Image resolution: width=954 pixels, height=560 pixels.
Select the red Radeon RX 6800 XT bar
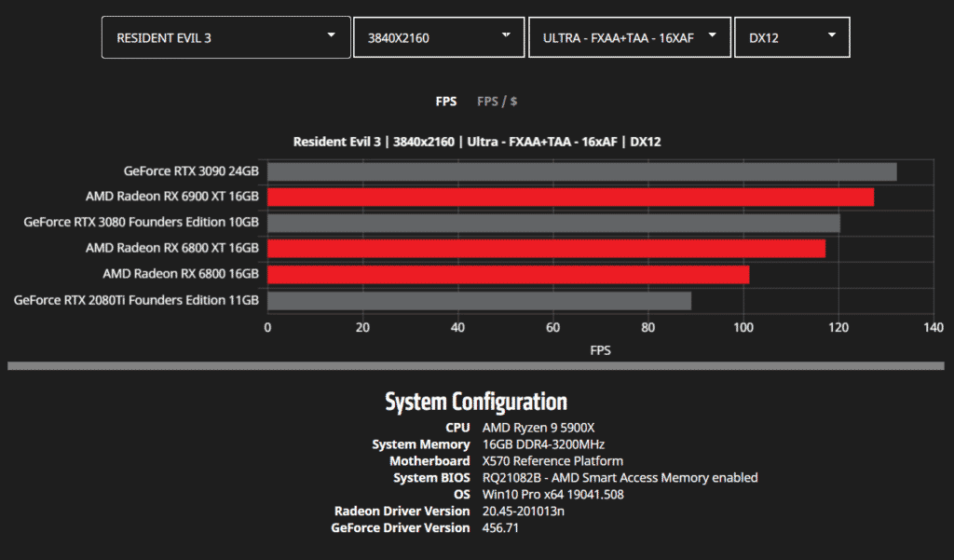pyautogui.click(x=546, y=249)
